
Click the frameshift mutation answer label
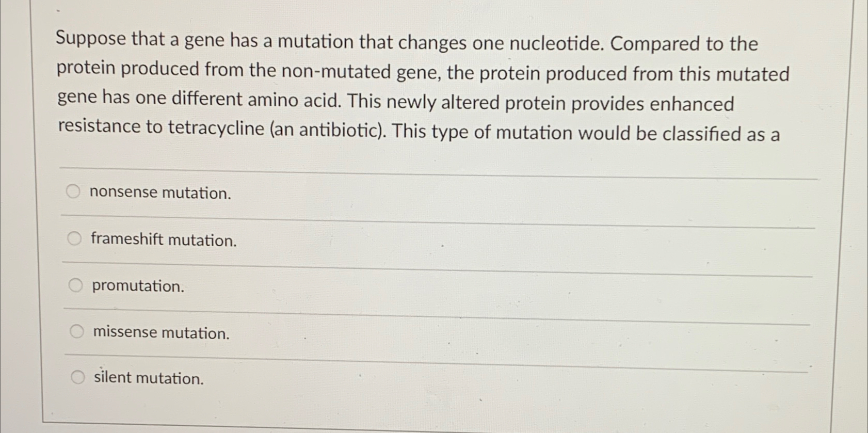pos(163,239)
